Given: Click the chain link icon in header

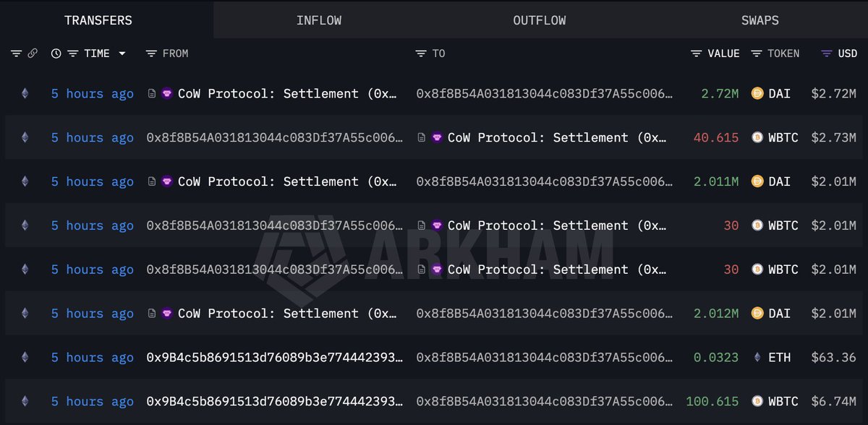Looking at the screenshot, I should [x=33, y=53].
